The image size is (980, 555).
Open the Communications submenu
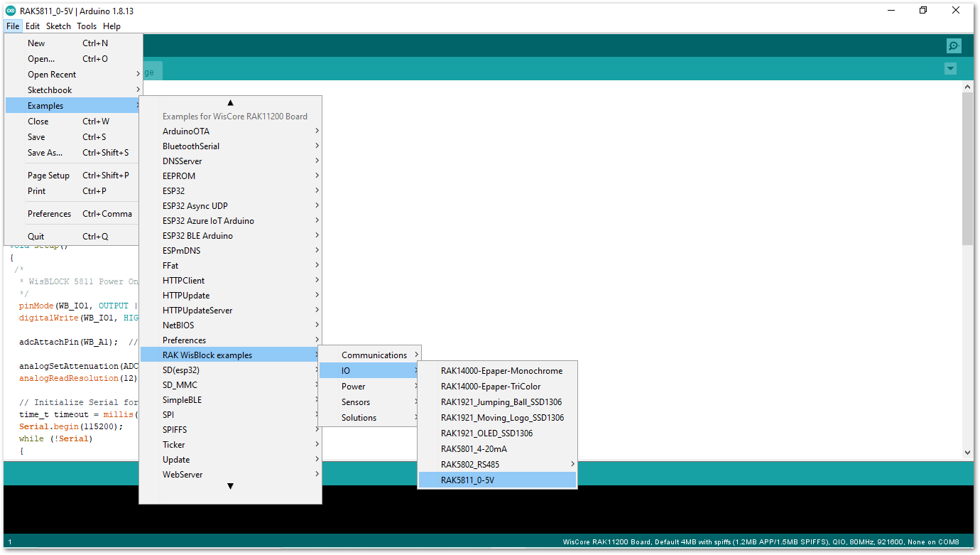click(370, 355)
